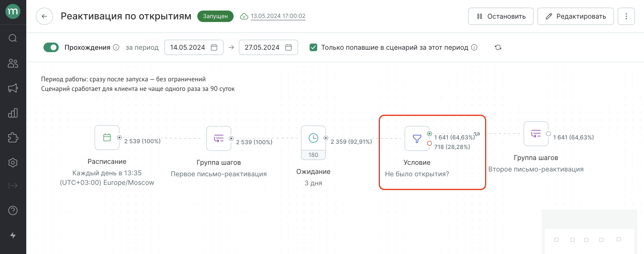The image size is (644, 254).
Task: Click the cloud saved status icon
Action: [x=244, y=17]
